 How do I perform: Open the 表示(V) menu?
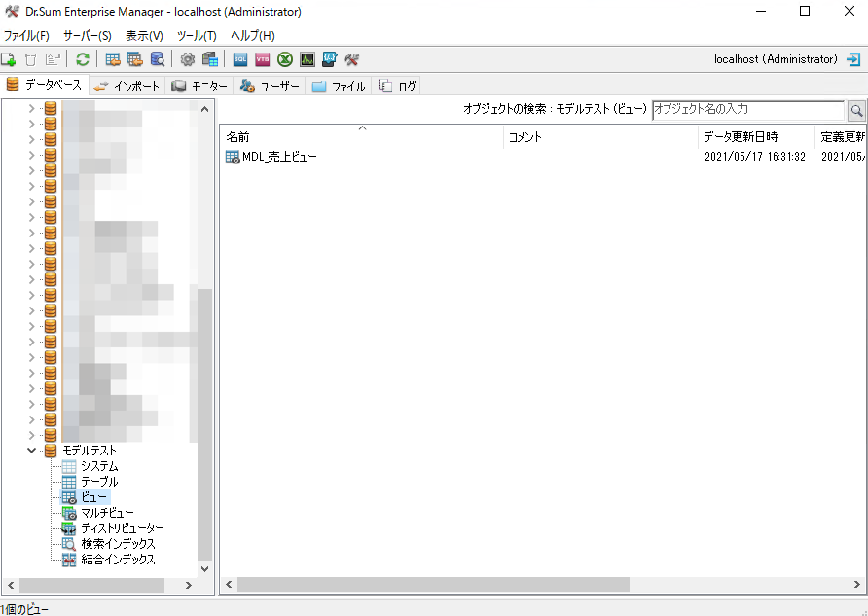click(x=144, y=36)
